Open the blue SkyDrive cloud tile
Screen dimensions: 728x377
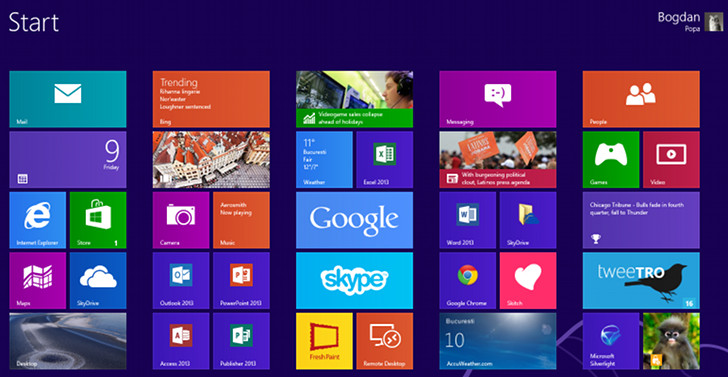pyautogui.click(x=98, y=280)
